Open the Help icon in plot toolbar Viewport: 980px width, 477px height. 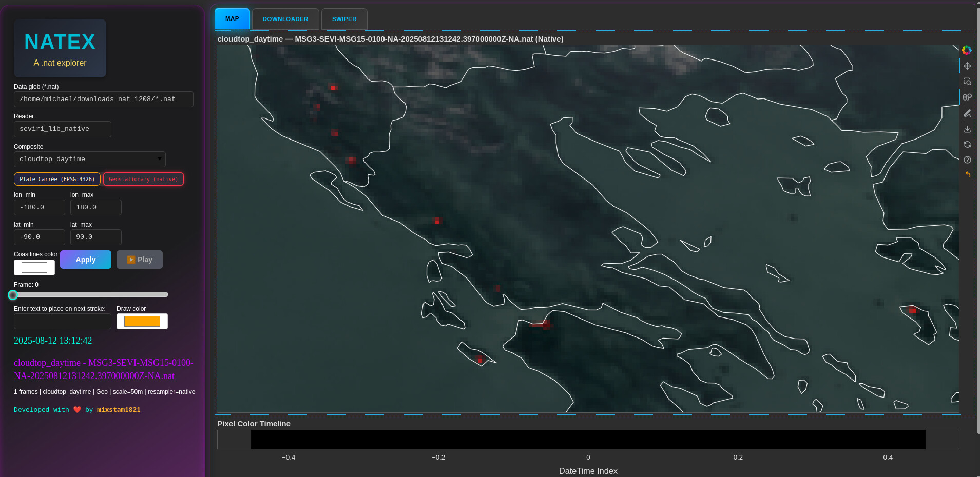click(967, 160)
